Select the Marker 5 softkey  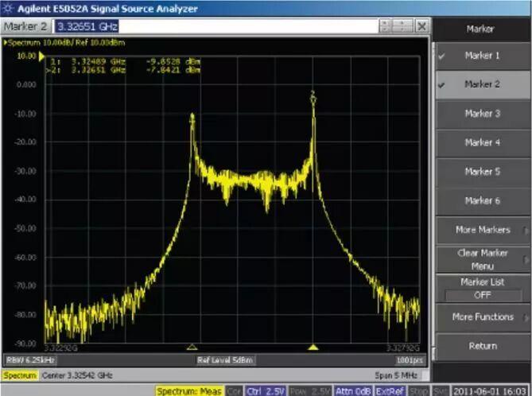click(483, 172)
